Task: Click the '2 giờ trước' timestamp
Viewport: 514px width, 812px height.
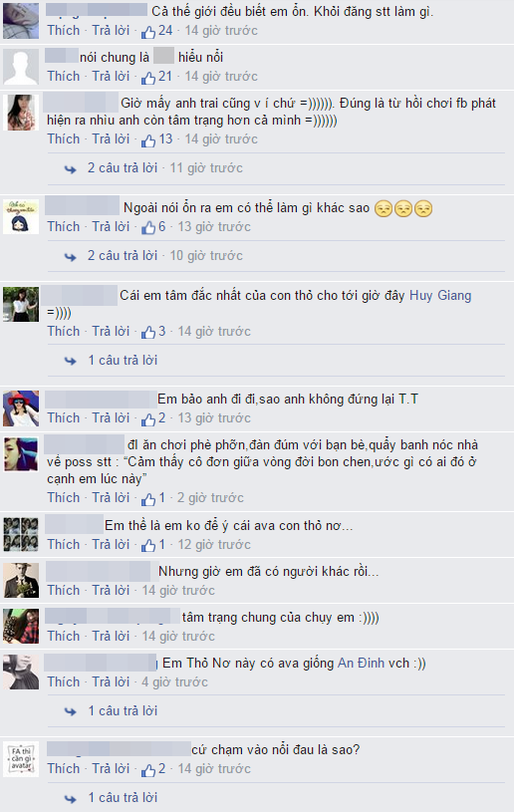Action: click(210, 497)
